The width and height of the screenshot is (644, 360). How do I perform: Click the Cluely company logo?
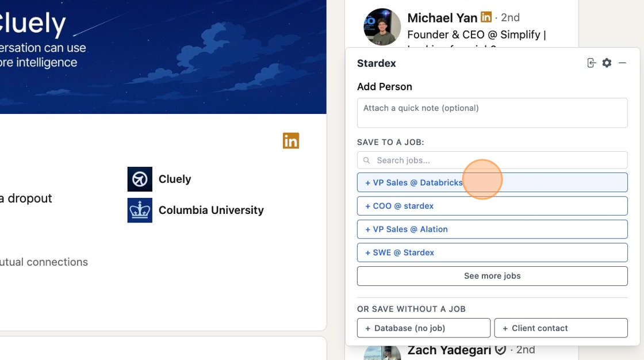[x=140, y=179]
